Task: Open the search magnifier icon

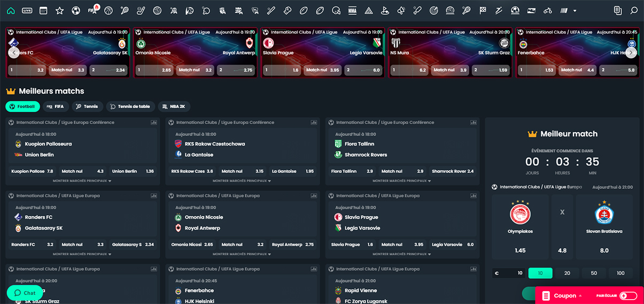Action: [x=634, y=10]
